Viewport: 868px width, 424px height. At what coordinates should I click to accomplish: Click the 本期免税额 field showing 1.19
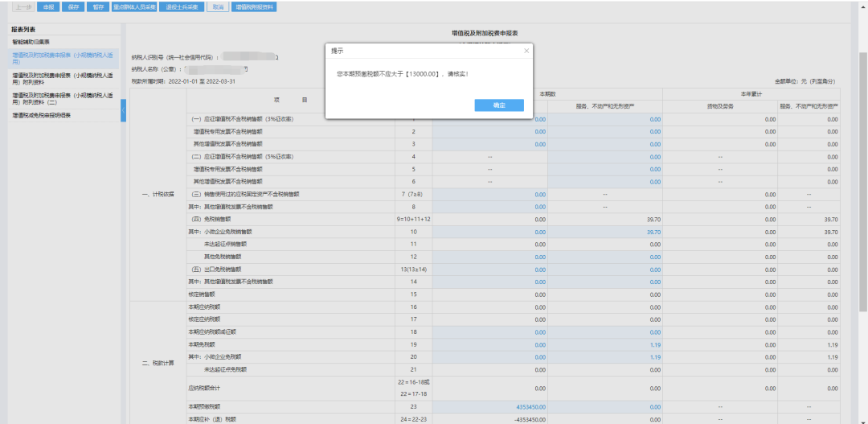pyautogui.click(x=604, y=344)
